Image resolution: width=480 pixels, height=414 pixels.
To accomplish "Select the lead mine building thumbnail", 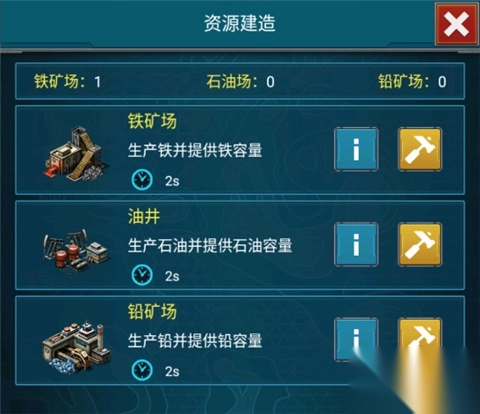I will (x=76, y=346).
